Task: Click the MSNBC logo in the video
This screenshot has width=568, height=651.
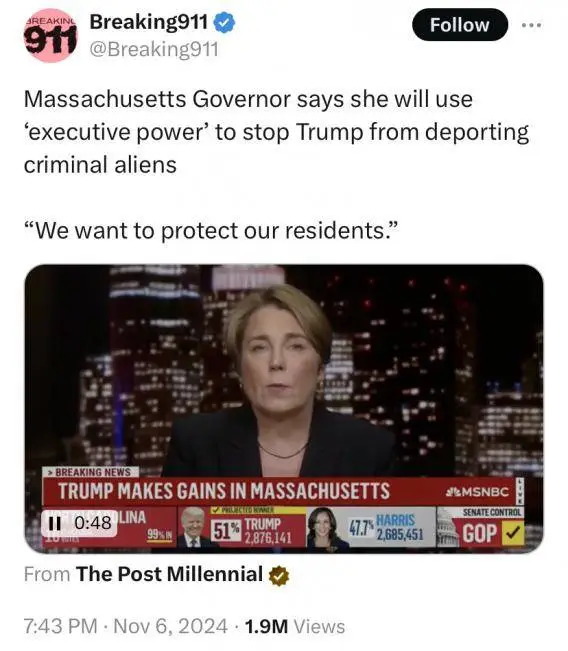Action: pyautogui.click(x=477, y=492)
